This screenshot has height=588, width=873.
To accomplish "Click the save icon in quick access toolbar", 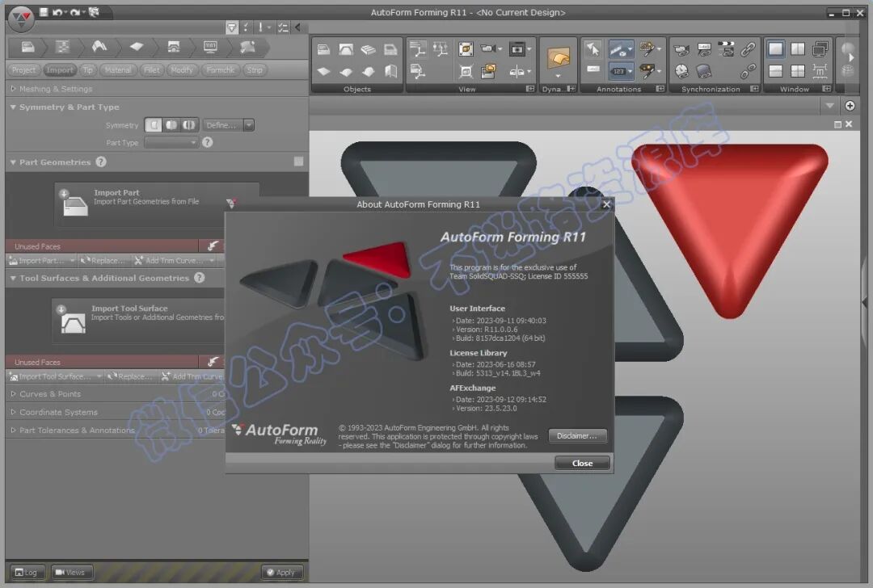I will pyautogui.click(x=44, y=11).
